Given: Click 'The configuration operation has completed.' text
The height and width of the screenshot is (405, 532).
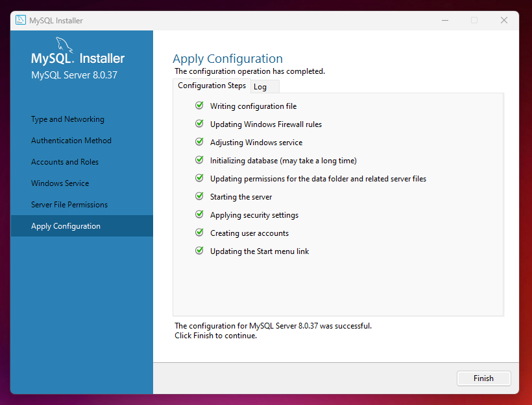Looking at the screenshot, I should (x=250, y=71).
